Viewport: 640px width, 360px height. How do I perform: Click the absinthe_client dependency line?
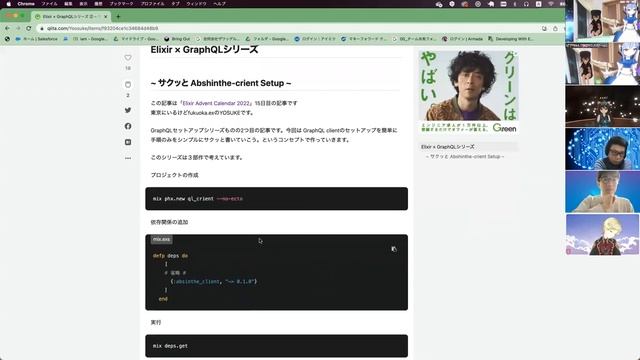[x=214, y=282]
